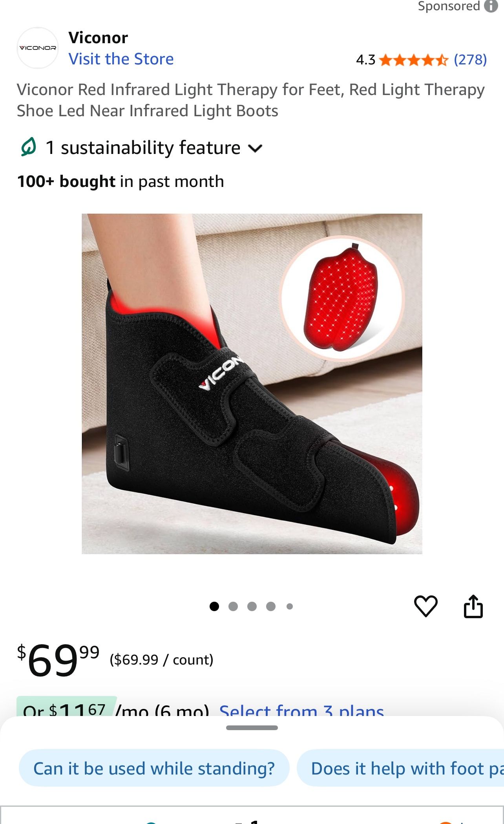Open inset LED pad detail picture

(342, 298)
